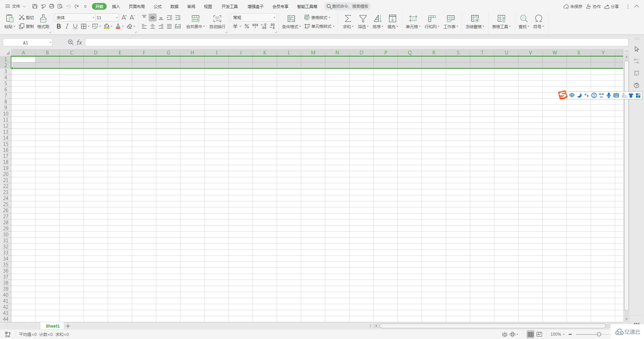Open the font name dropdown (宋体)

[93, 17]
